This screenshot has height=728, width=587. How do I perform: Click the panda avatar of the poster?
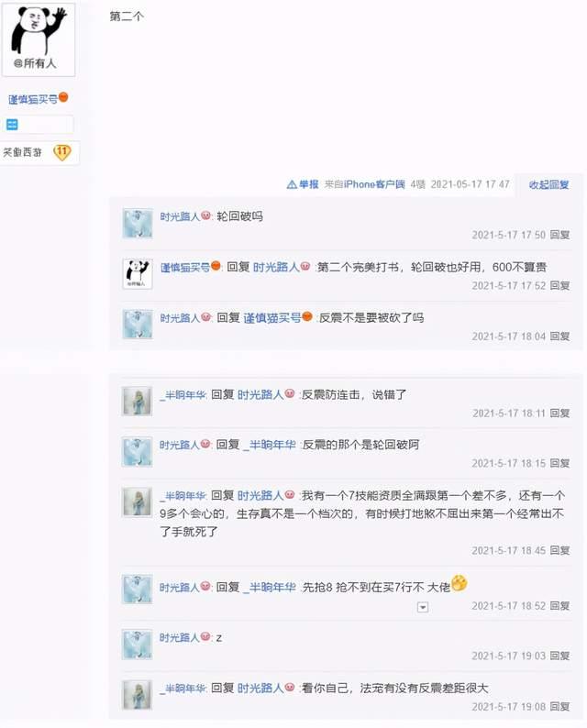tap(39, 39)
